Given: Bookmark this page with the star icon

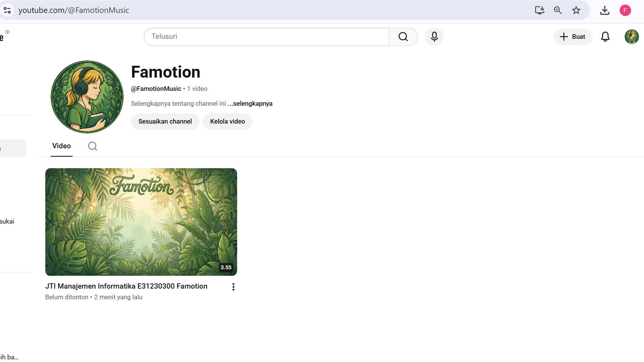Looking at the screenshot, I should tap(576, 10).
